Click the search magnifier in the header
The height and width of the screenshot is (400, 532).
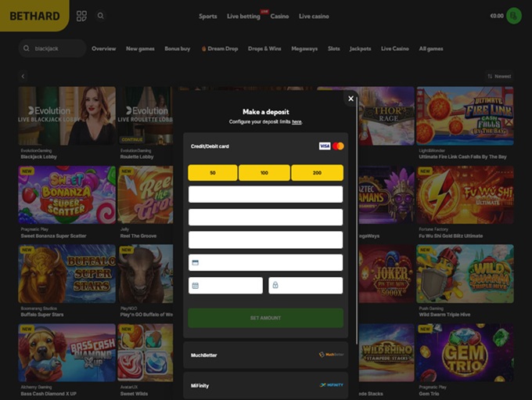[x=101, y=16]
